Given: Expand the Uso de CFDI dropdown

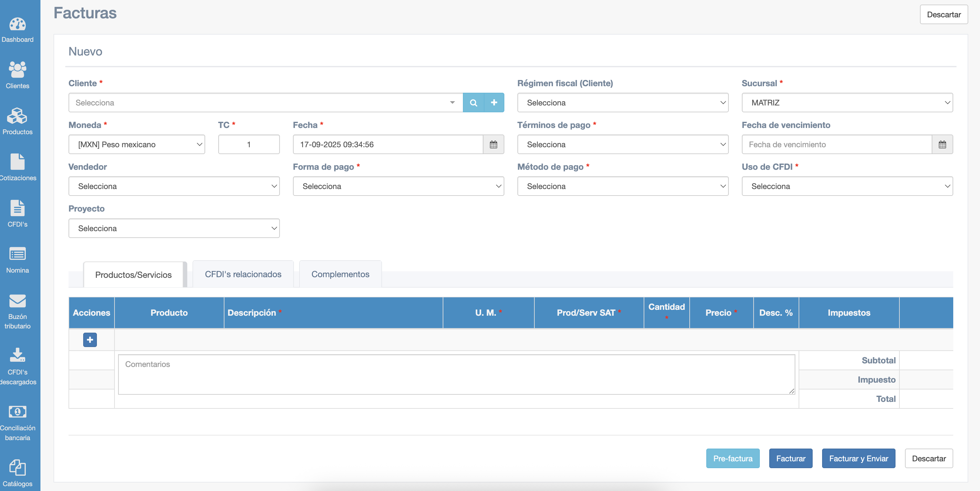Looking at the screenshot, I should 847,186.
